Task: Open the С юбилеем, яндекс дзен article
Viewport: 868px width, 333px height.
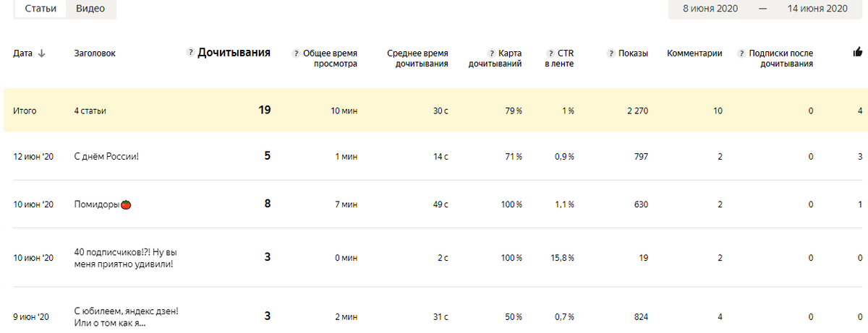Action: tap(127, 317)
